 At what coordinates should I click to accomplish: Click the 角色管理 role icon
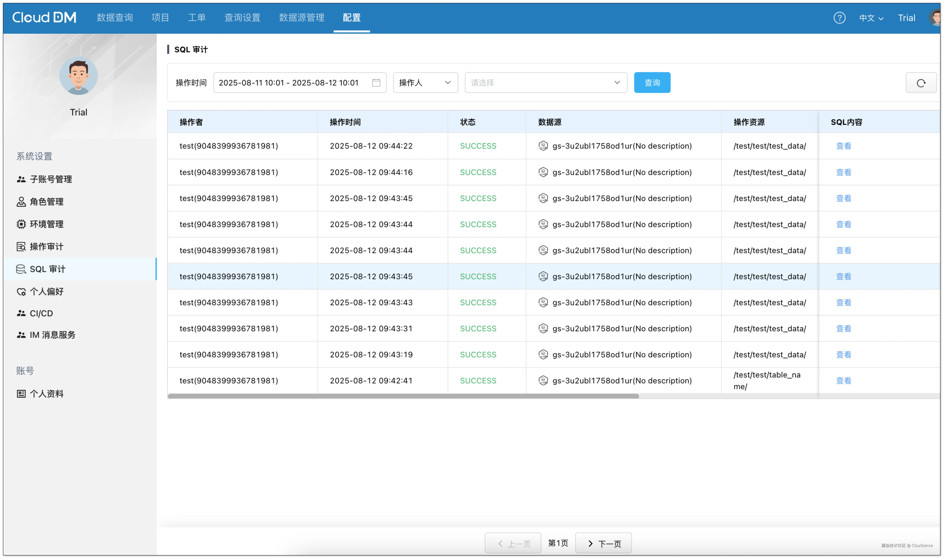pos(21,202)
